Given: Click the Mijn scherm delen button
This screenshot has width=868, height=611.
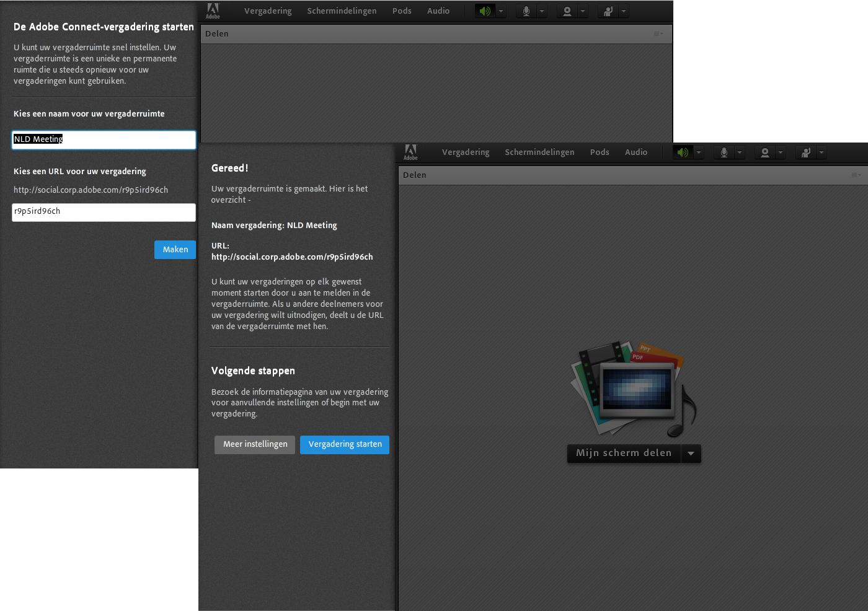Looking at the screenshot, I should (x=624, y=453).
